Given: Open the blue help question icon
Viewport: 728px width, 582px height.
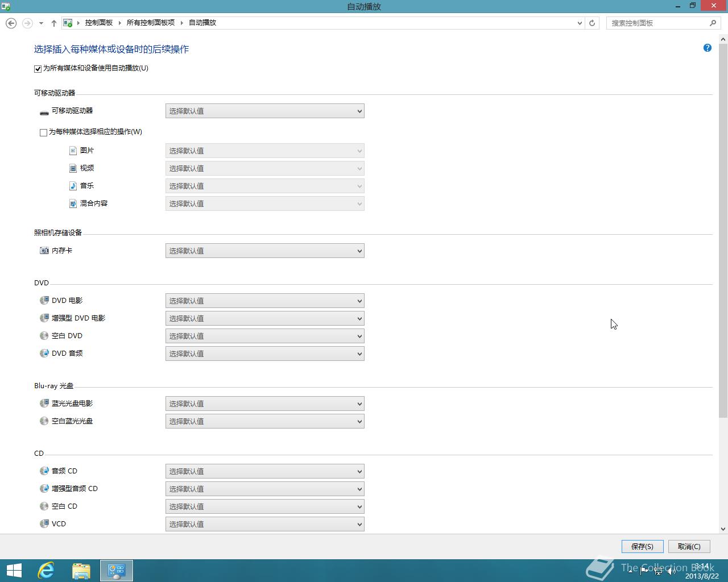Looking at the screenshot, I should [708, 48].
